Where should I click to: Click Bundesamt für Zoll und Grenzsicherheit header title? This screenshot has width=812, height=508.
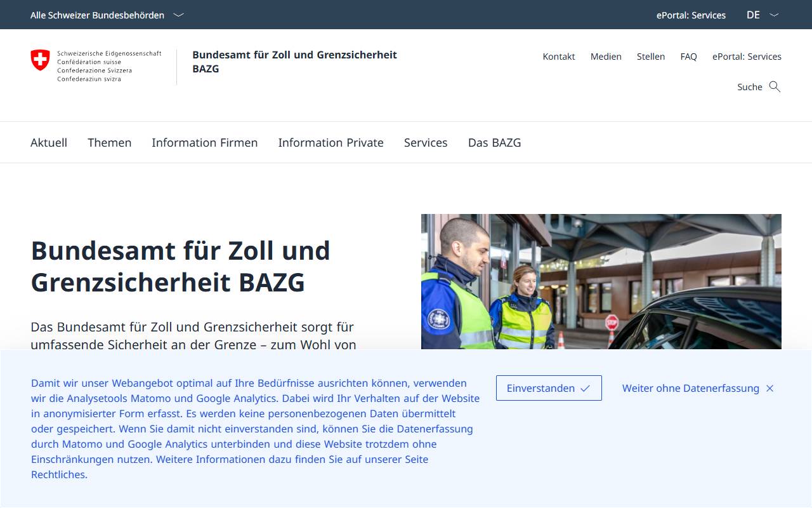[294, 62]
